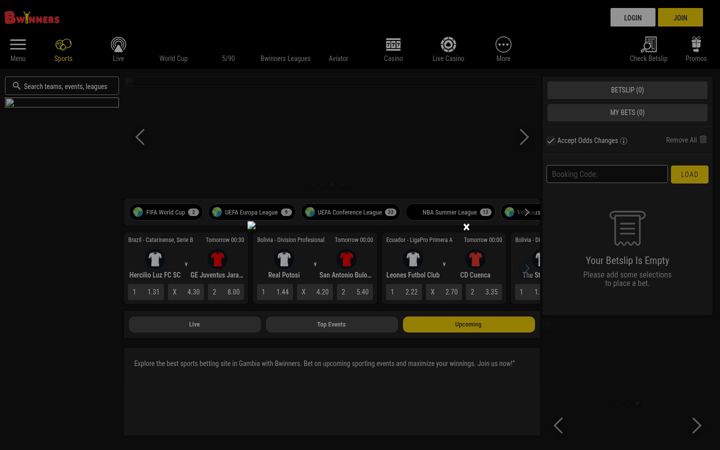Switch to the Live tab

[195, 324]
